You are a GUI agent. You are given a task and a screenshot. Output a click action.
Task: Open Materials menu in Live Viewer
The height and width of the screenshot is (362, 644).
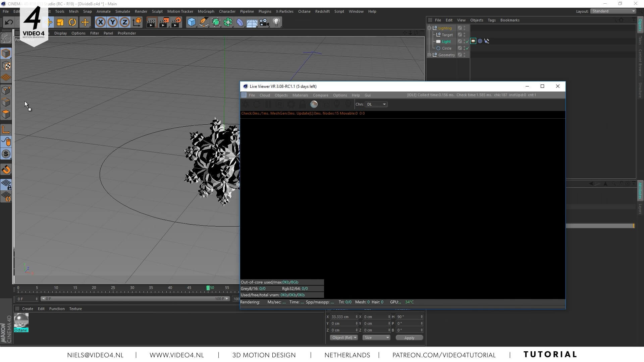click(300, 95)
